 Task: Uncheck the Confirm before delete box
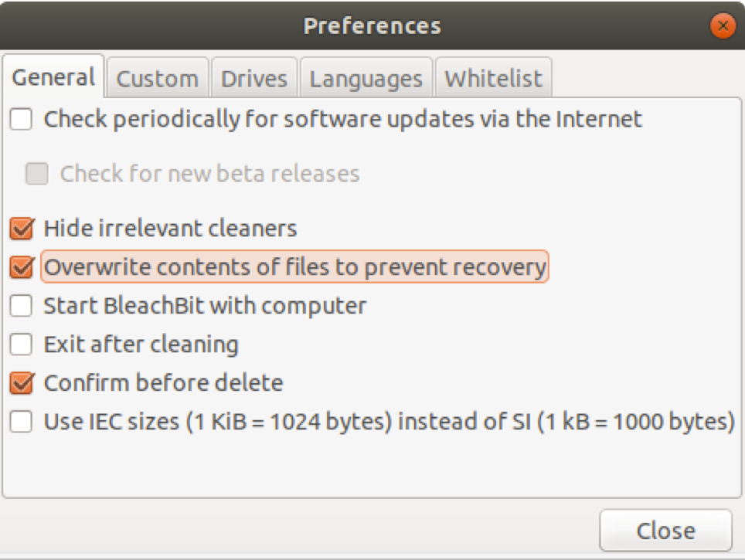[22, 383]
